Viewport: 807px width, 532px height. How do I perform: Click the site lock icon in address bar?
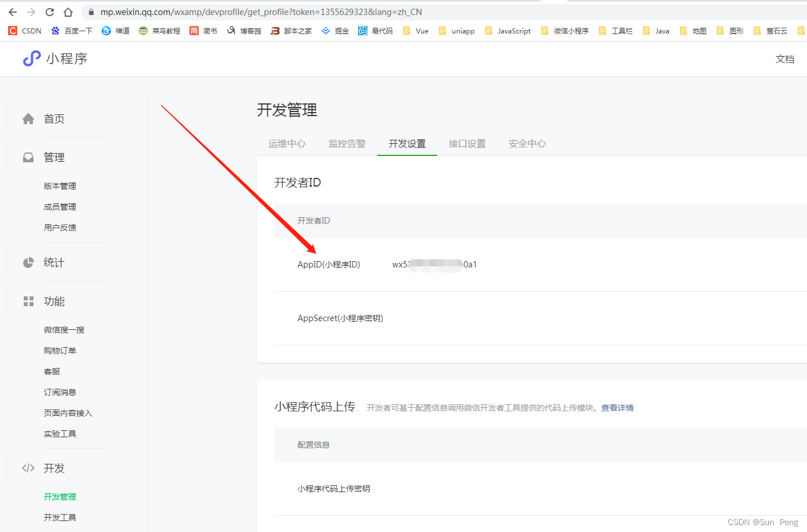[91, 12]
